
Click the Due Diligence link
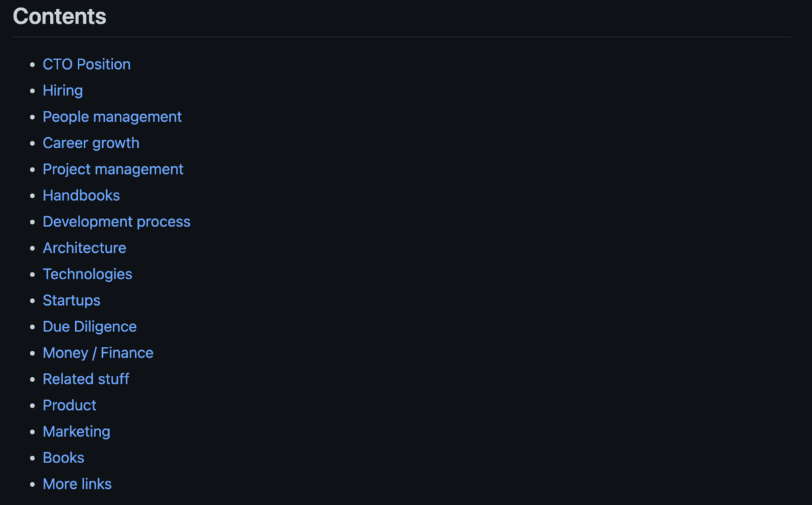[89, 327]
